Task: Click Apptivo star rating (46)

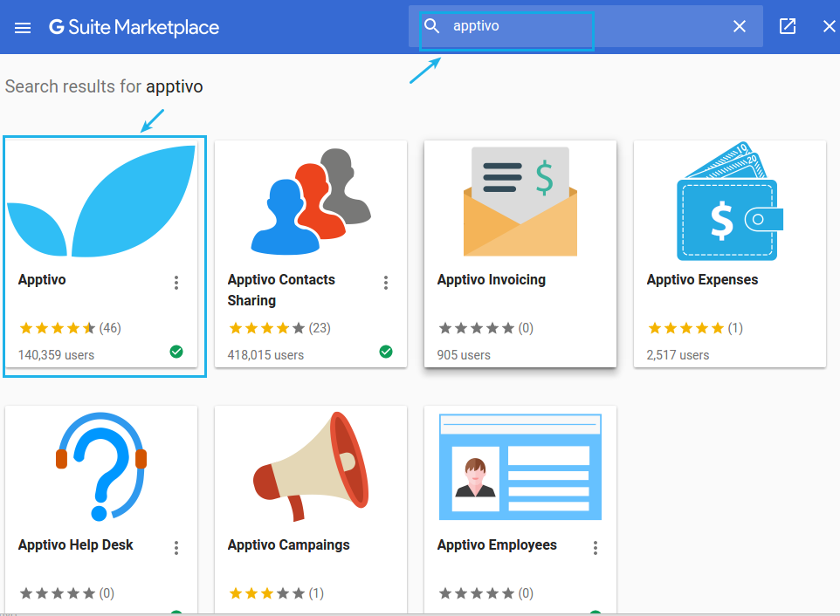Action: click(x=70, y=328)
